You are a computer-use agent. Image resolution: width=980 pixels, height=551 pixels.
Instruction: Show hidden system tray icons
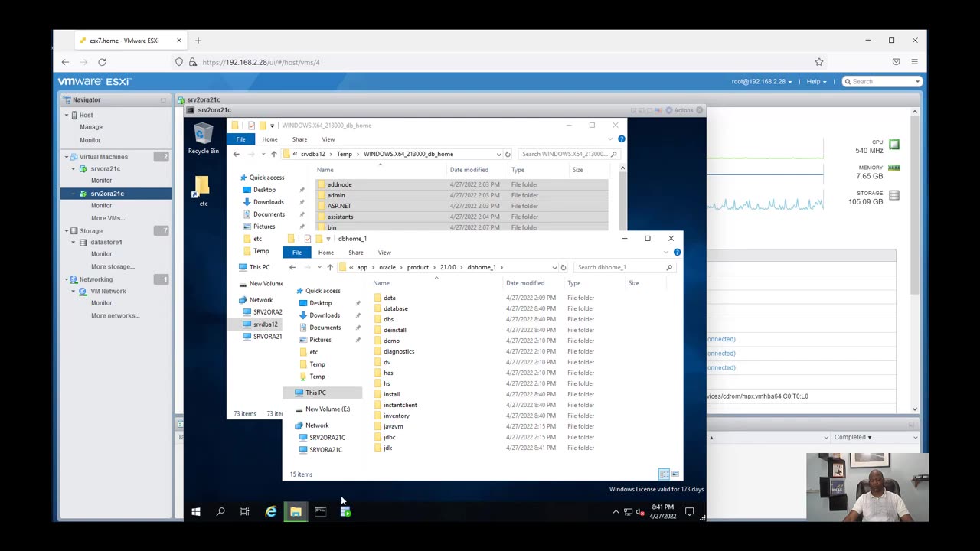pos(616,511)
